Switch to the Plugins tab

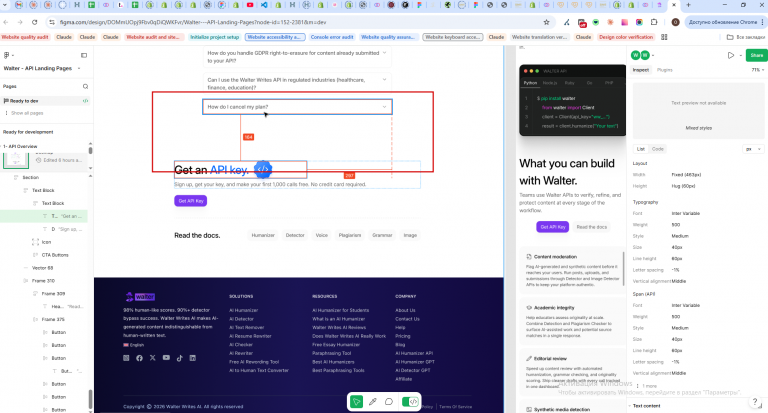pyautogui.click(x=665, y=70)
